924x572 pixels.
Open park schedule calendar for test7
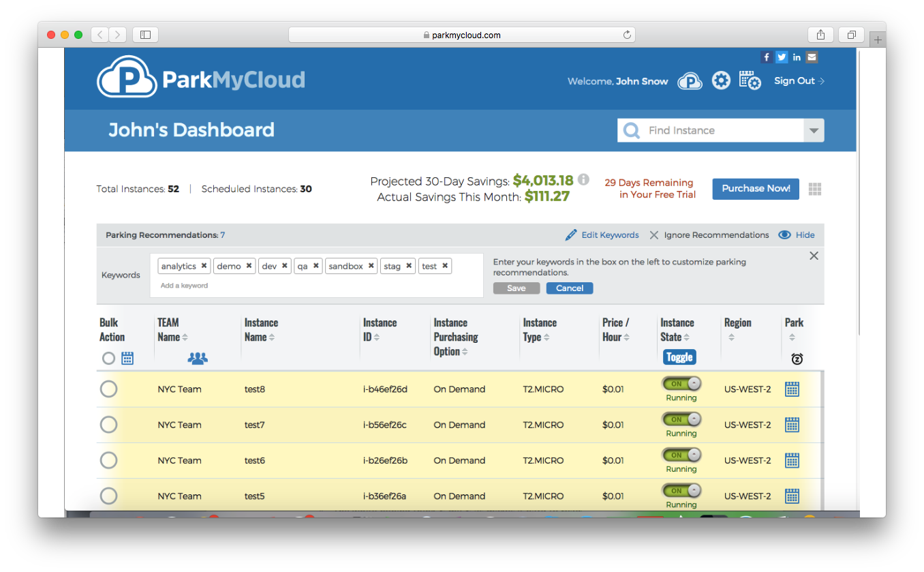click(x=792, y=425)
